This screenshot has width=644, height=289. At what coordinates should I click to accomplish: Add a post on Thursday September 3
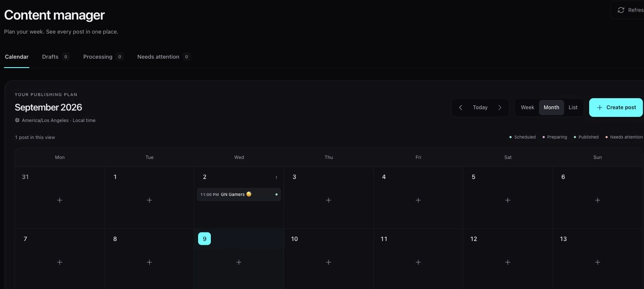click(x=329, y=200)
